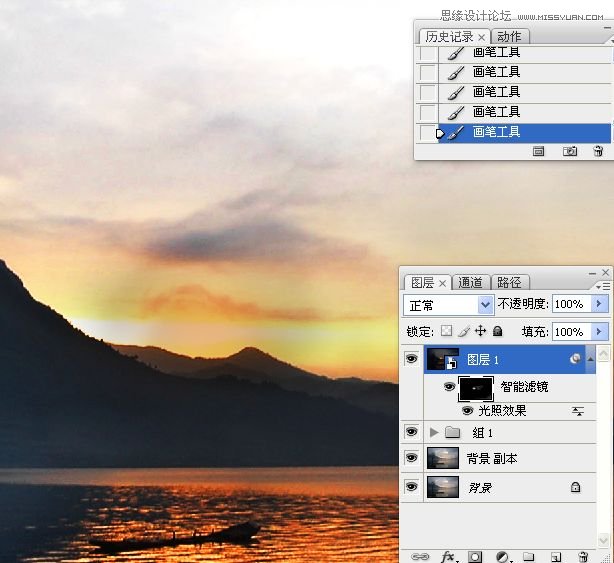Click the 填充 100% value field
This screenshot has width=614, height=563.
[571, 332]
